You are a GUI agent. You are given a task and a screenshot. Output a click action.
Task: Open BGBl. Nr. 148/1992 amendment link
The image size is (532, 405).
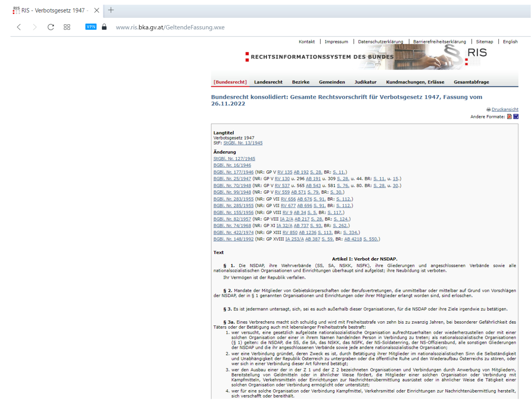[x=233, y=239]
